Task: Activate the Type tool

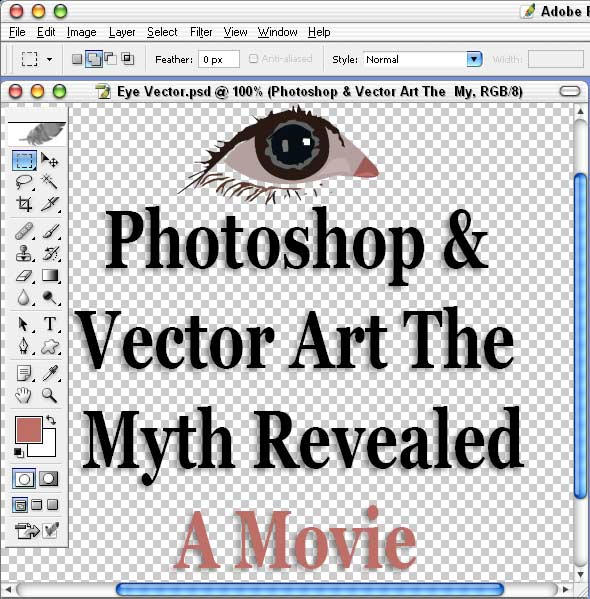Action: [50, 324]
